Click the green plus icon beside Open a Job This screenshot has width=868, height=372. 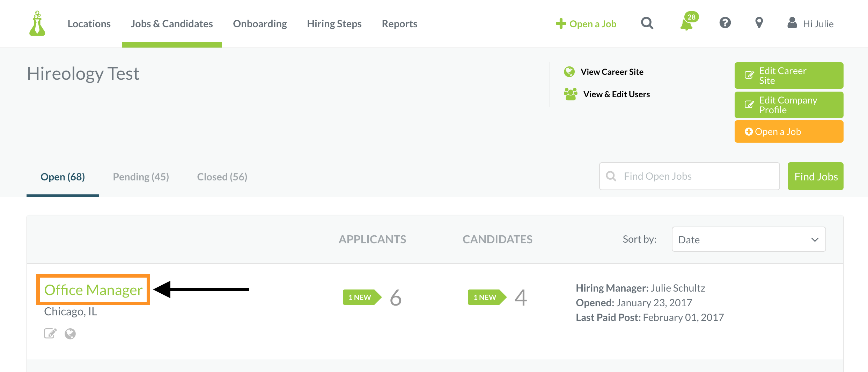pyautogui.click(x=561, y=23)
